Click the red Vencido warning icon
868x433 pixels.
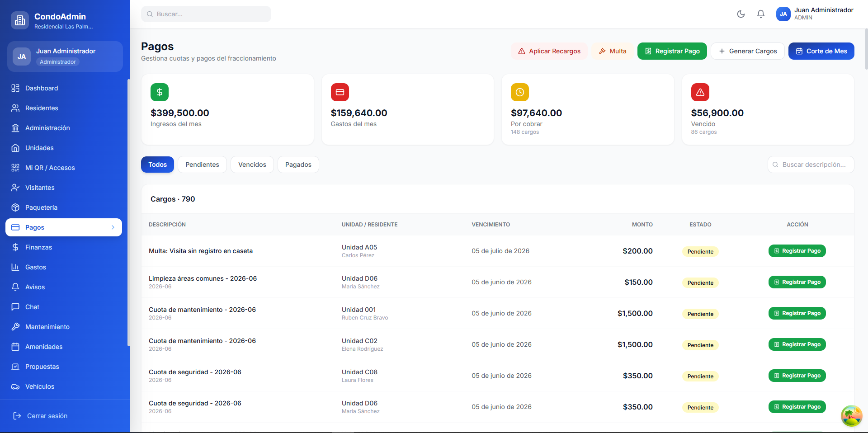(700, 92)
